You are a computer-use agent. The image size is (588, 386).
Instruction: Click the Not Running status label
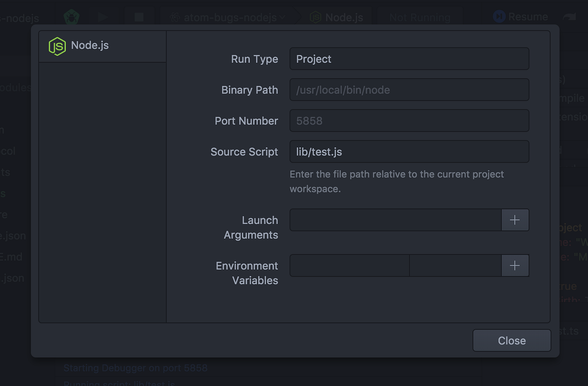(x=420, y=17)
